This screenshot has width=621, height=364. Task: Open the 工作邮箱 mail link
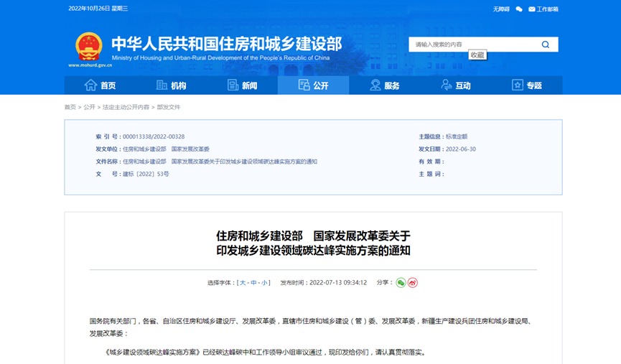[543, 9]
